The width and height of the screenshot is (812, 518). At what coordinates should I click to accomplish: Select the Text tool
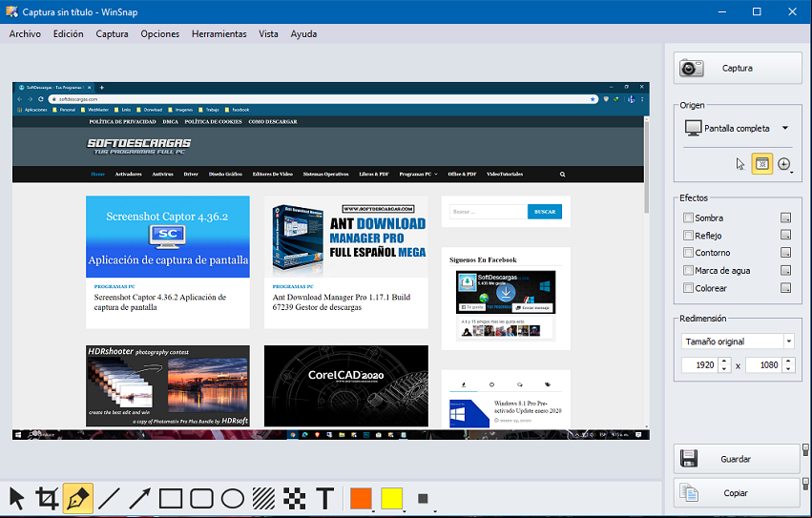click(325, 498)
